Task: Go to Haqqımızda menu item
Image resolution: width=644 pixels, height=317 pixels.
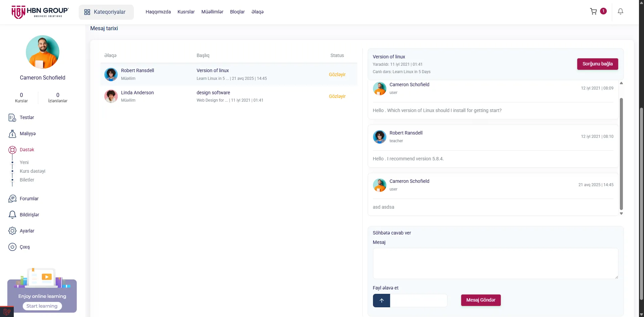Action: pos(158,12)
